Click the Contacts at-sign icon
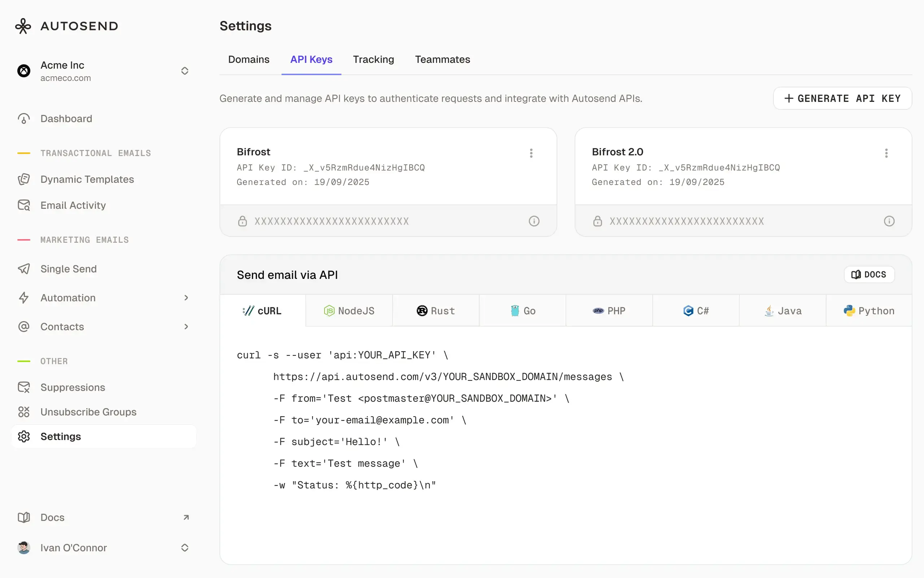The image size is (924, 578). 24,327
